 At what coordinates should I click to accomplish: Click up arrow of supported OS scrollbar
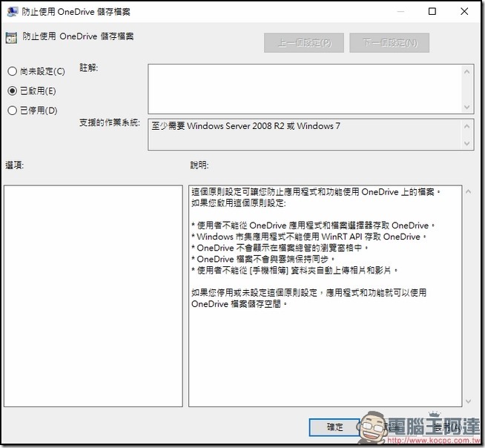tap(467, 126)
